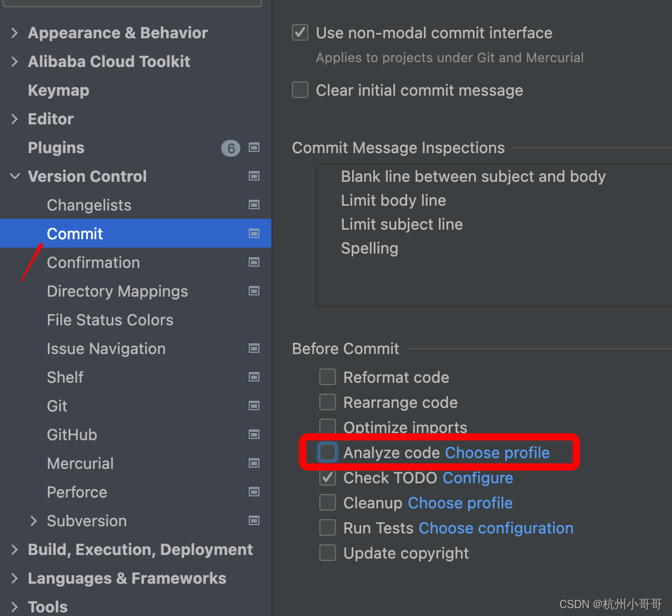Select Limit subject line inspection
672x616 pixels.
402,225
